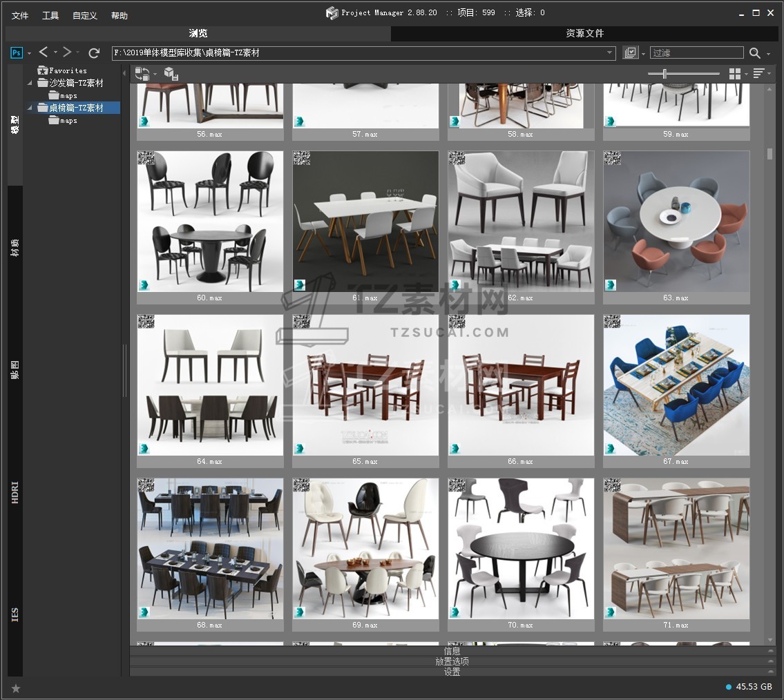Toggle the checkmark filter button beside 过滤
The width and height of the screenshot is (784, 700).
630,53
